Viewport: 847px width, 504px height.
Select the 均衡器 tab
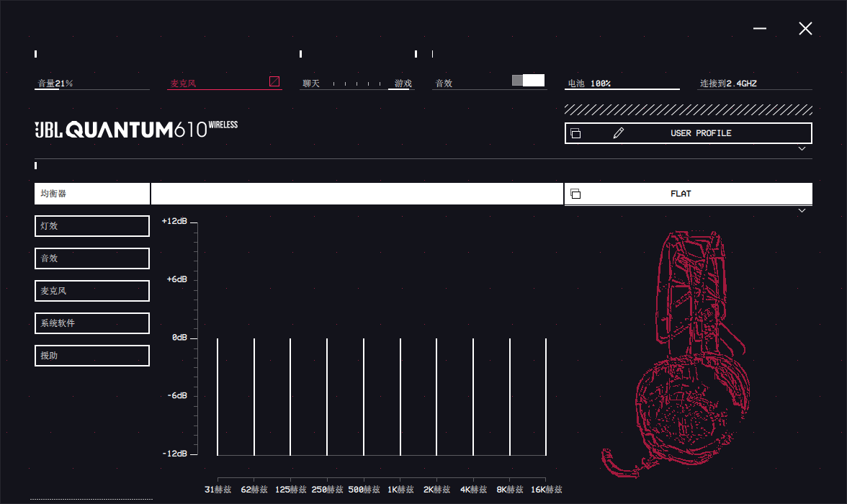click(92, 194)
